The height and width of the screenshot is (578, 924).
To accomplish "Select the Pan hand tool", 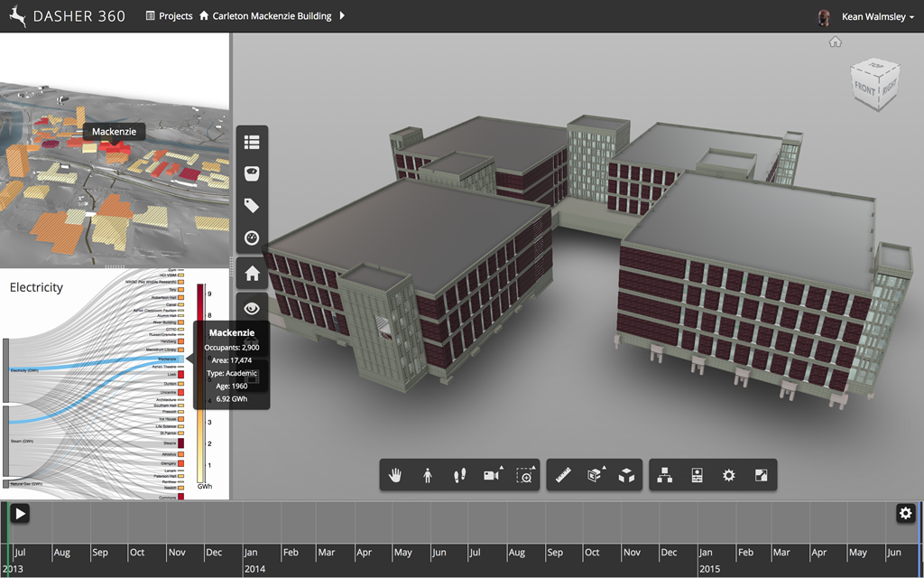I will point(394,475).
